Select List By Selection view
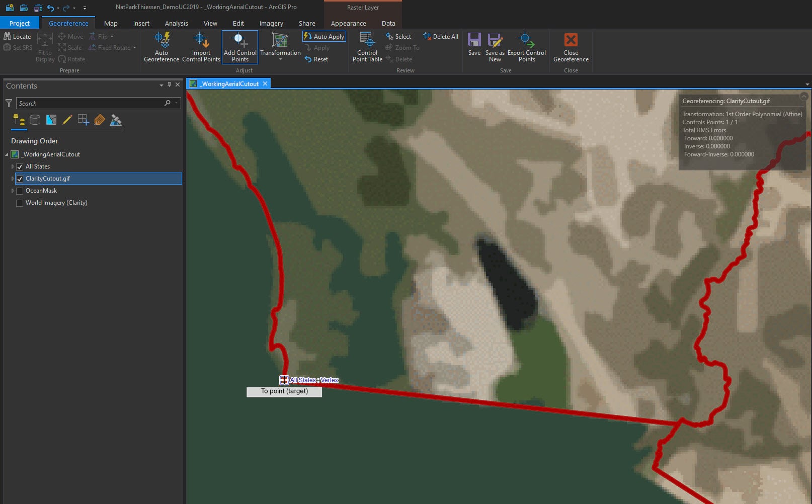The image size is (812, 504). coord(51,120)
